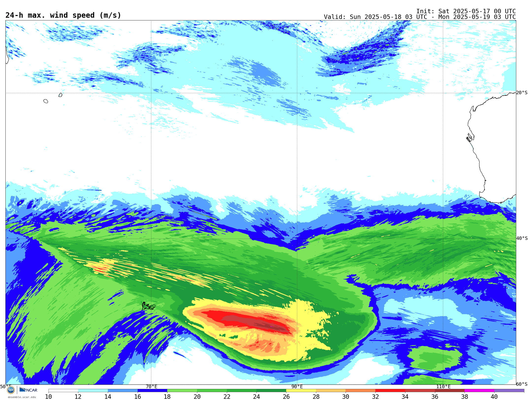
Task: Click the 60°S latitude label
Action: pos(522,384)
